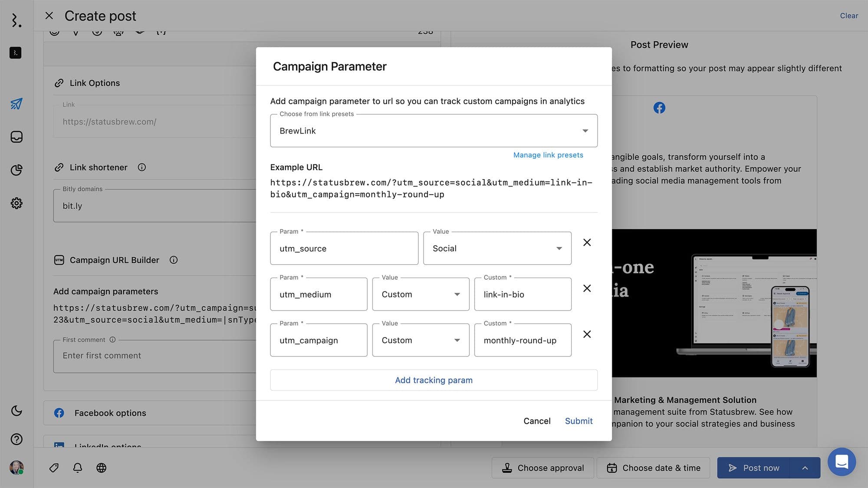Click the Enter first comment field

(155, 356)
